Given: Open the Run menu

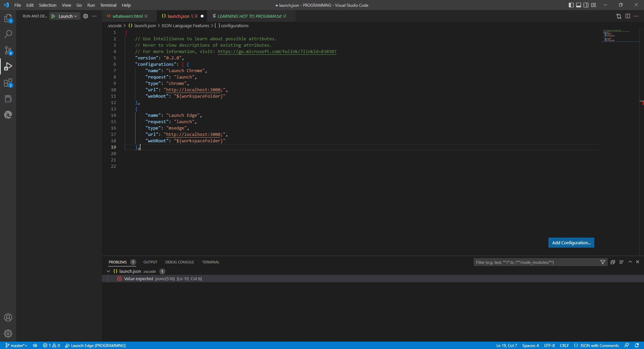Looking at the screenshot, I should 91,5.
